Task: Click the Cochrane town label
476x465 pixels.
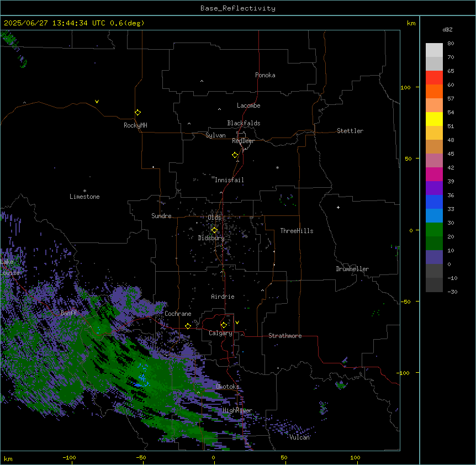Action: (178, 314)
